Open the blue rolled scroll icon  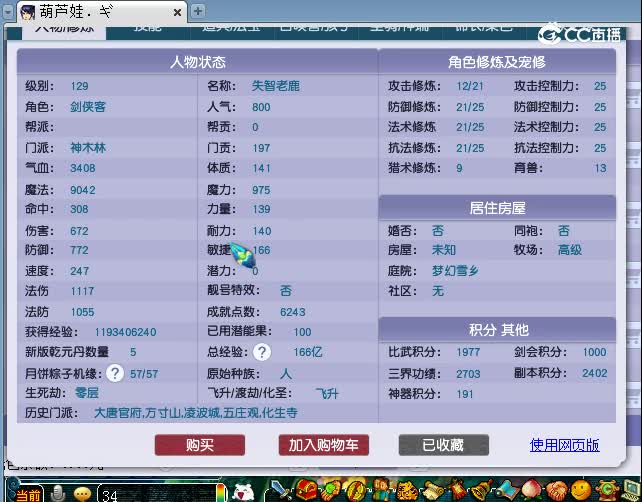coord(508,490)
